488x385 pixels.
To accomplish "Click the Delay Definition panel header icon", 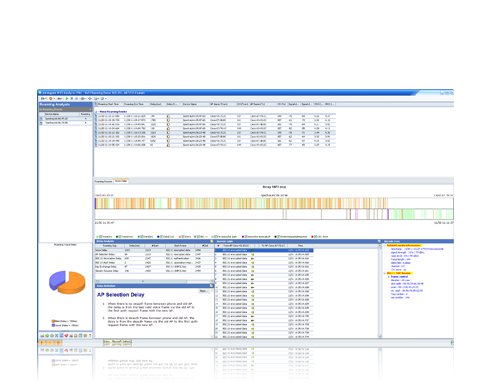I will tap(211, 286).
